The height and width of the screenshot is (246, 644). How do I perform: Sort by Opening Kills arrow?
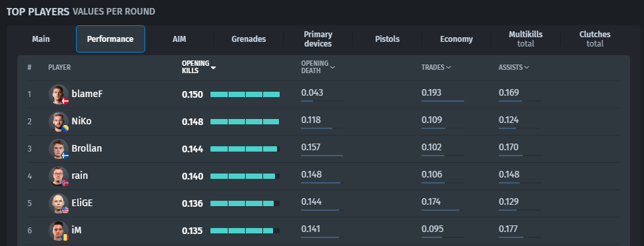point(213,68)
